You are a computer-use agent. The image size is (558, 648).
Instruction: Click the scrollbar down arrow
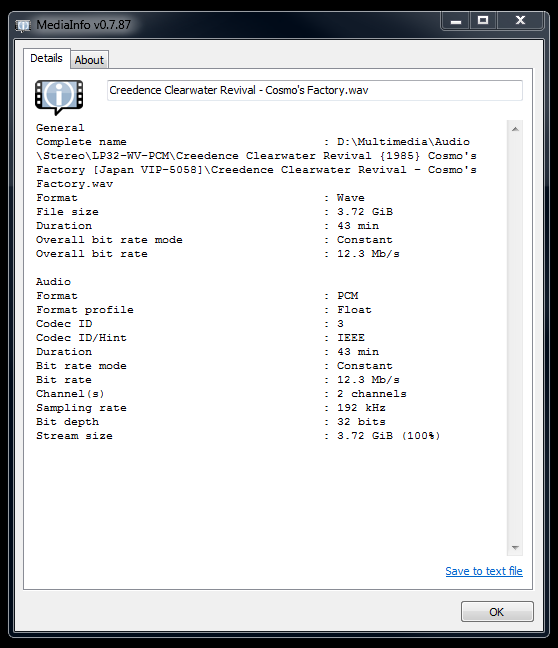click(x=515, y=548)
